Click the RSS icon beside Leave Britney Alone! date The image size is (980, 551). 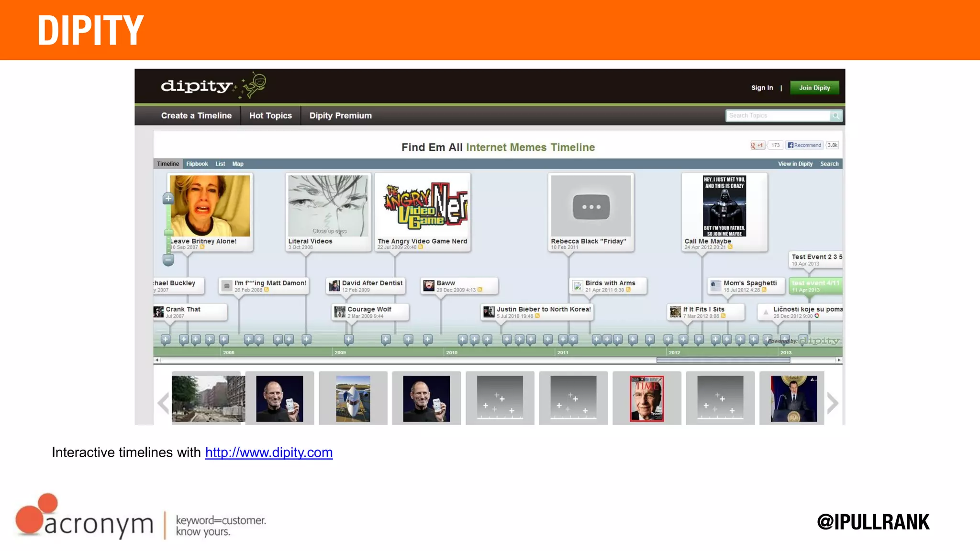[x=202, y=247]
